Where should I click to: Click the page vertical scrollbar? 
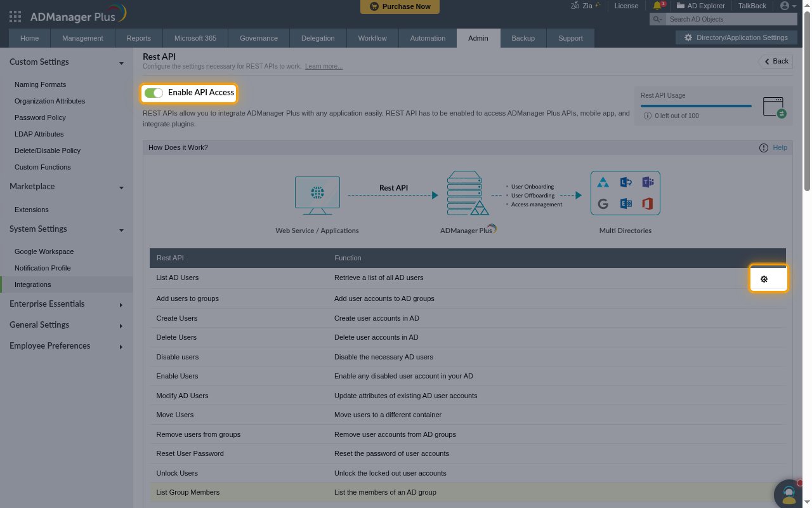point(808,102)
